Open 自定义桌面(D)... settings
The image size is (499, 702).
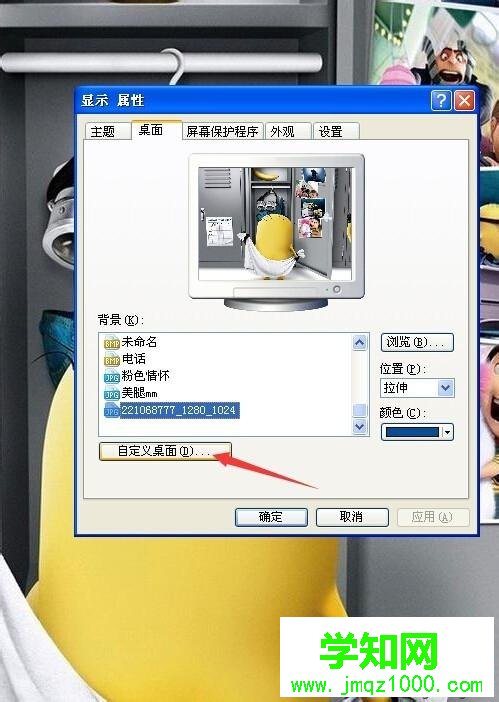click(165, 451)
